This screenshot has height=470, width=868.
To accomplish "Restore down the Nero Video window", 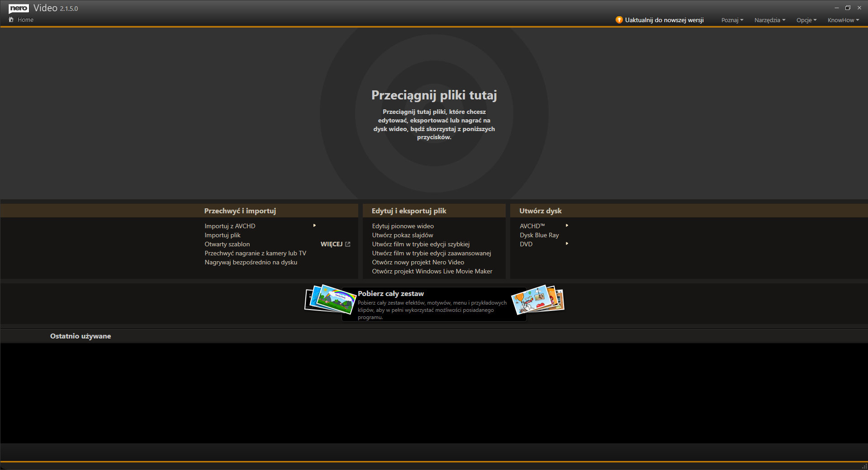I will [848, 8].
